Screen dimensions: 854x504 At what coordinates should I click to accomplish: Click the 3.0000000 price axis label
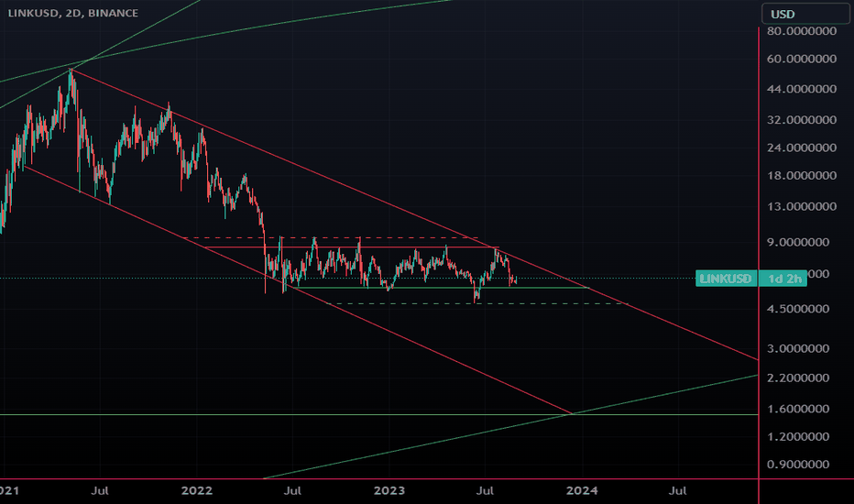798,349
